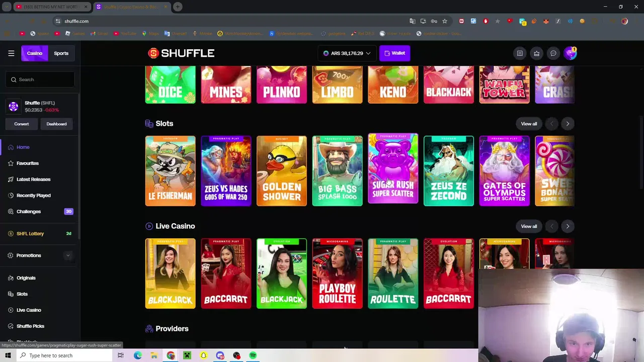This screenshot has width=644, height=362.
Task: Open the hamburger sidebar menu
Action: (11, 53)
